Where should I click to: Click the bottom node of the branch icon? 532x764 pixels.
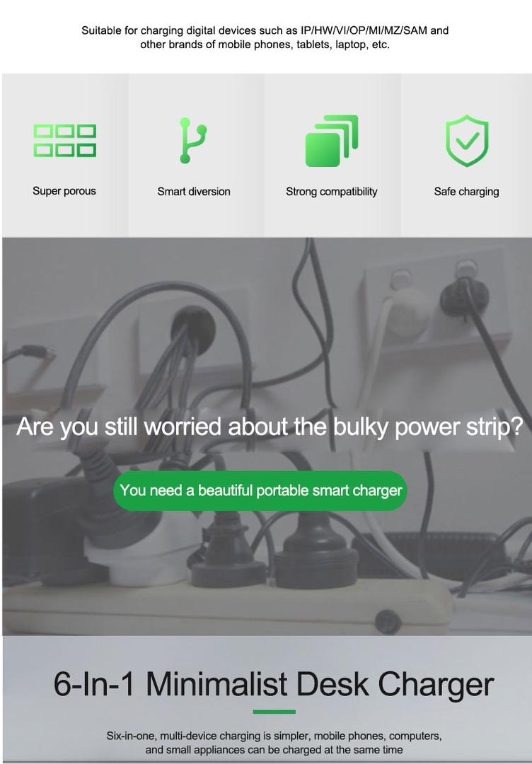click(x=185, y=158)
